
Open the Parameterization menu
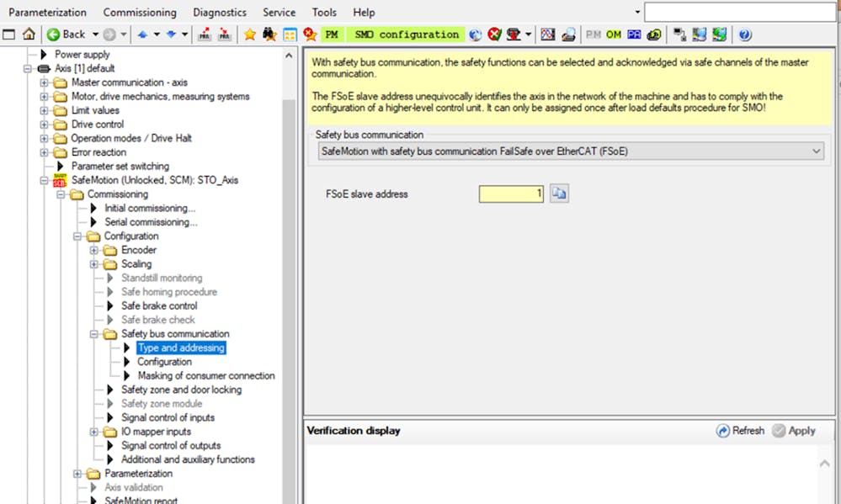coord(47,12)
